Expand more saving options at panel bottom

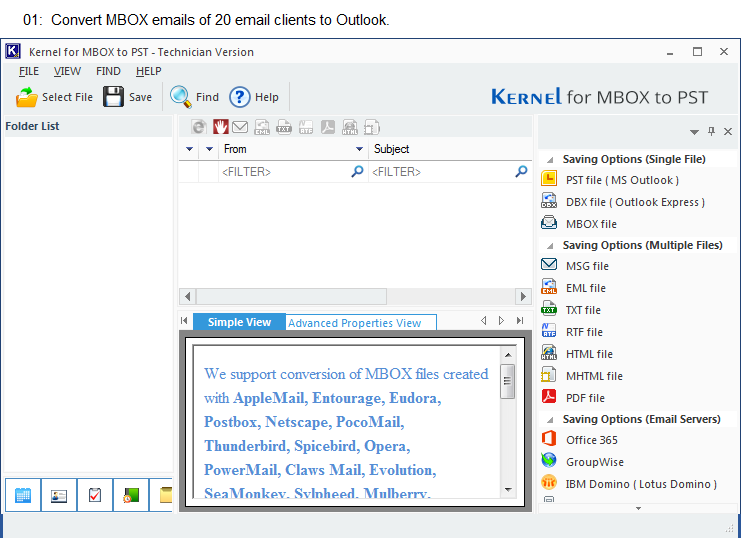[638, 508]
